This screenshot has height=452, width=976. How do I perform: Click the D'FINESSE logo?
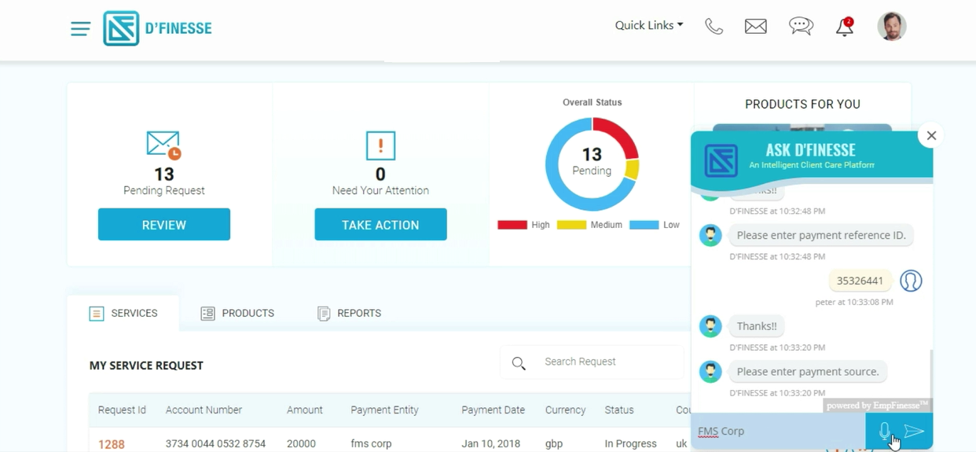(157, 28)
